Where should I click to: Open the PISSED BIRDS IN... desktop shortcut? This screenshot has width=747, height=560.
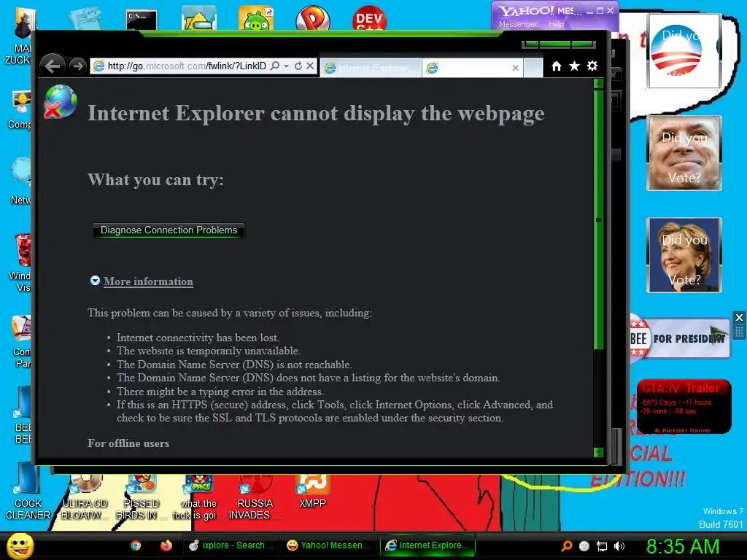pos(141,497)
